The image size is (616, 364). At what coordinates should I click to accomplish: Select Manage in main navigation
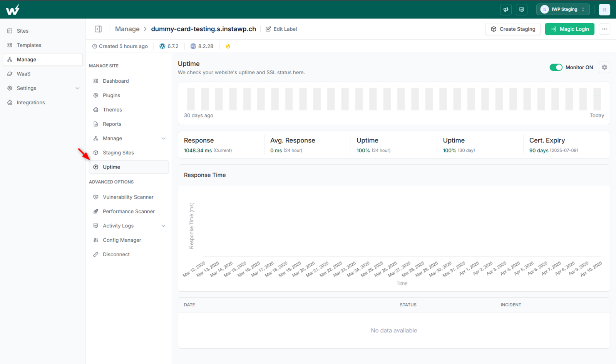(43, 60)
